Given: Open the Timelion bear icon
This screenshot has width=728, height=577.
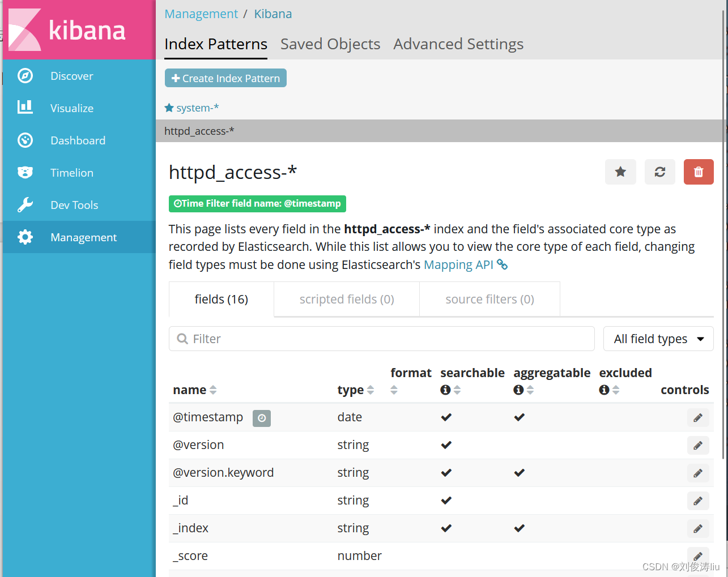Looking at the screenshot, I should click(25, 172).
